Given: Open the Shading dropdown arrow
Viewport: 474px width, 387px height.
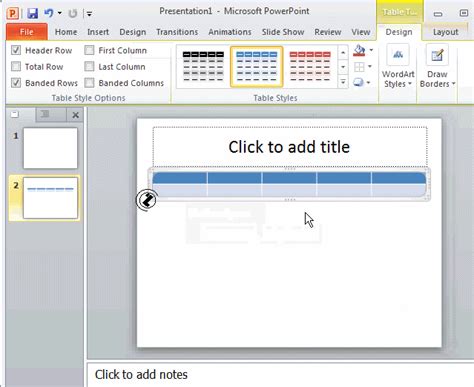Looking at the screenshot, I should pos(371,50).
